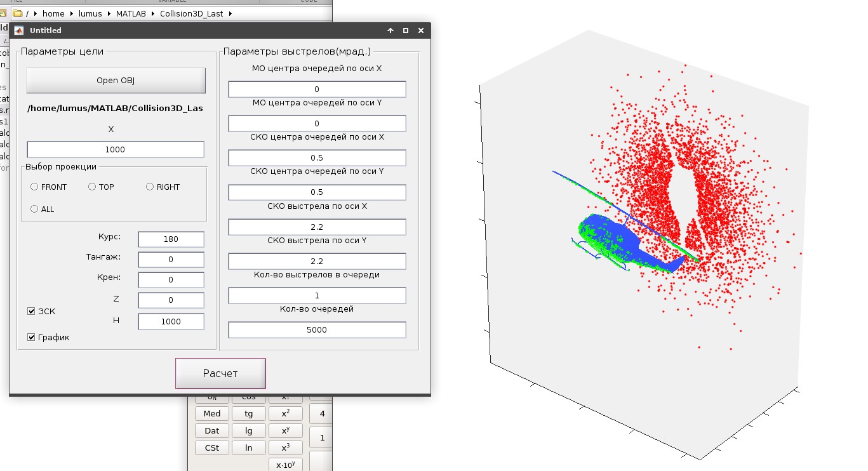Click the folder icon in MATLAB path bar

[x=18, y=13]
